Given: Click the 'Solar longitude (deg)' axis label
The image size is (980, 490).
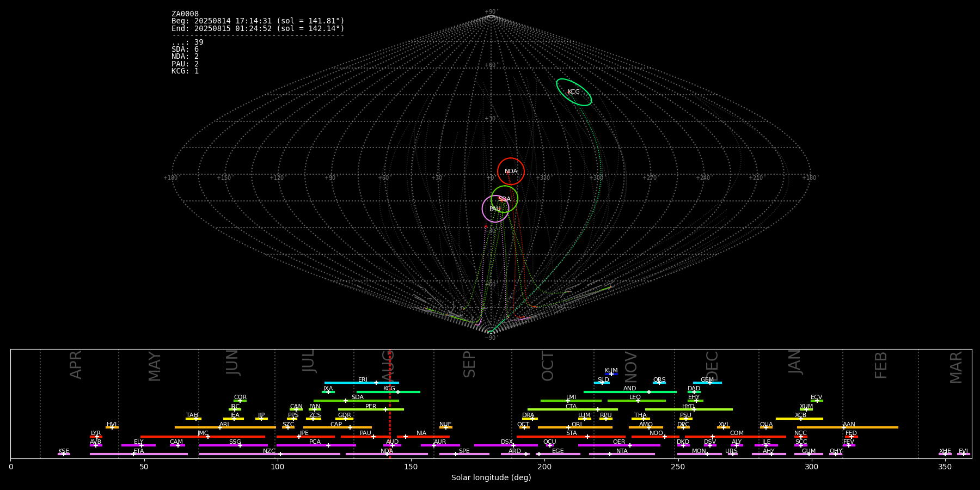Looking at the screenshot, I should 491,478.
